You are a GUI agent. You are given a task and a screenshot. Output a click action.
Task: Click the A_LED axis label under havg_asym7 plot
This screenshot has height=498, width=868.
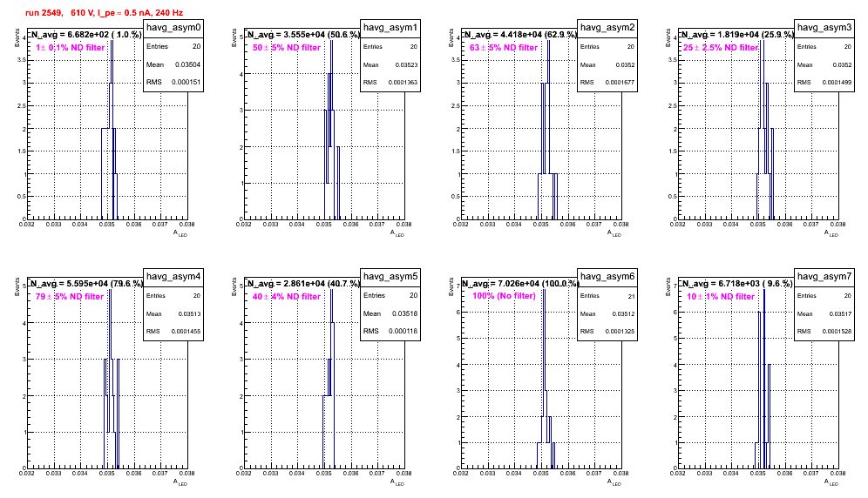pos(831,482)
